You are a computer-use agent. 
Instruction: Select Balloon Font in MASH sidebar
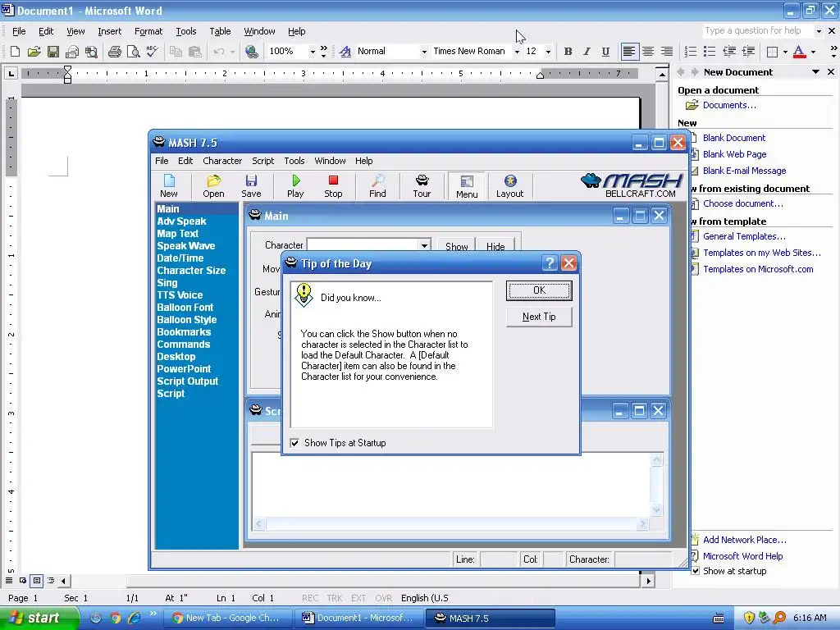tap(185, 308)
